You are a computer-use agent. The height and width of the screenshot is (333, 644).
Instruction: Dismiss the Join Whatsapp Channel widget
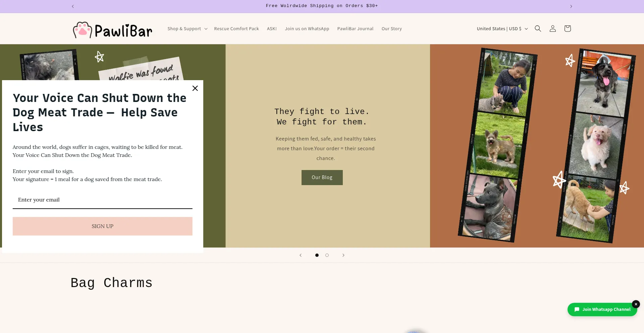tap(636, 304)
